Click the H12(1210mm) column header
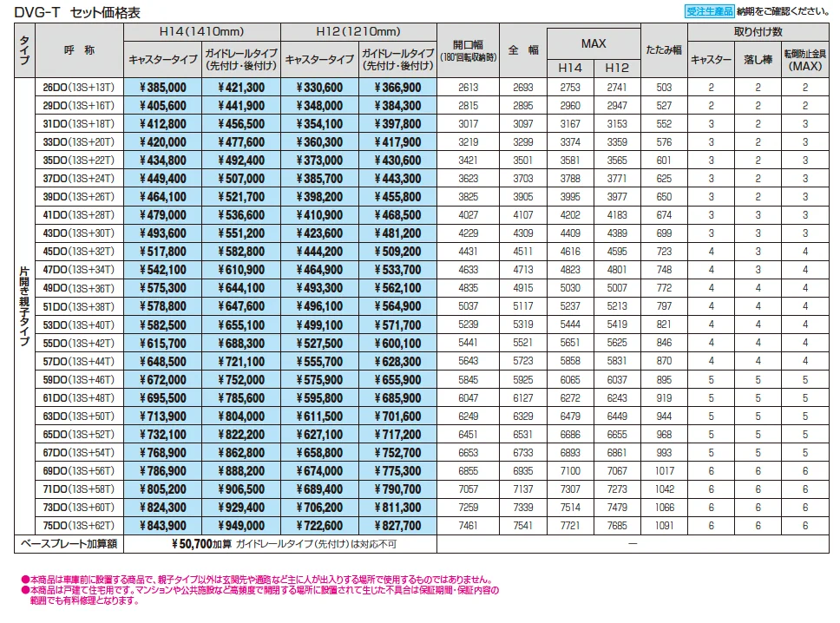Image resolution: width=840 pixels, height=623 pixels. 358,31
